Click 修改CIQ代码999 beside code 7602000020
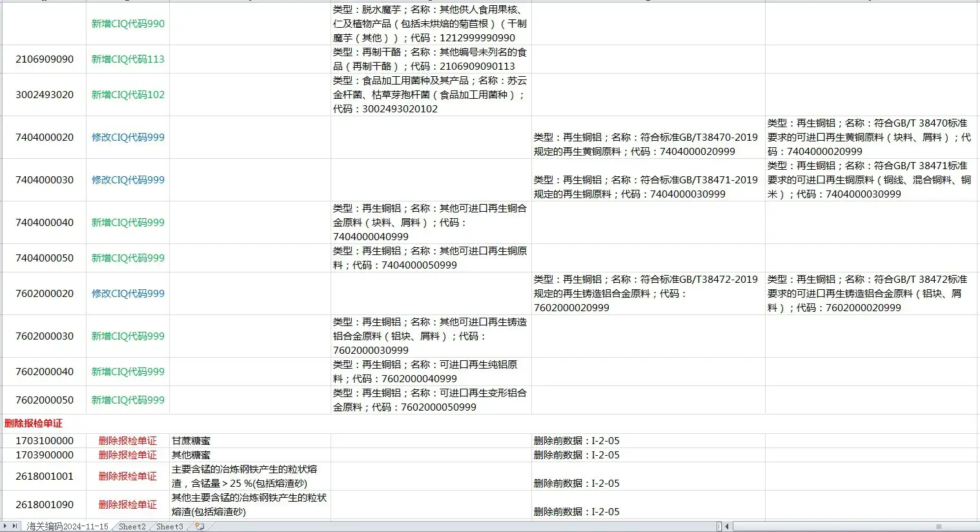Image resolution: width=980 pixels, height=532 pixels. click(x=127, y=293)
